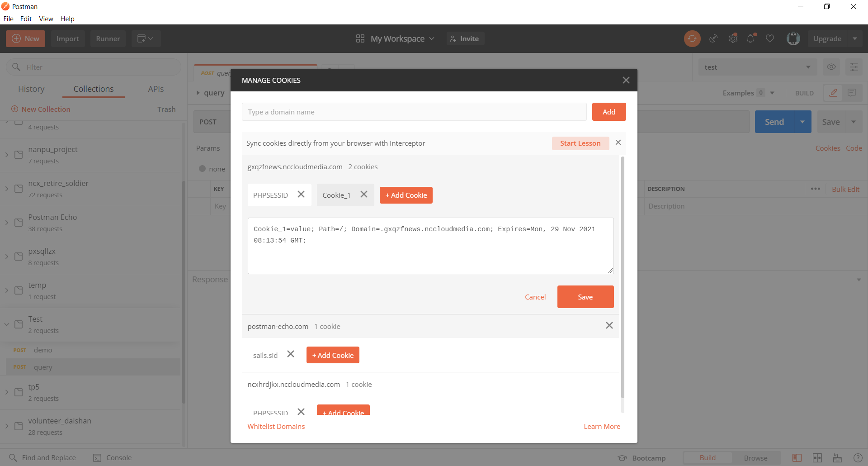Click the workspace grid icon

point(360,39)
